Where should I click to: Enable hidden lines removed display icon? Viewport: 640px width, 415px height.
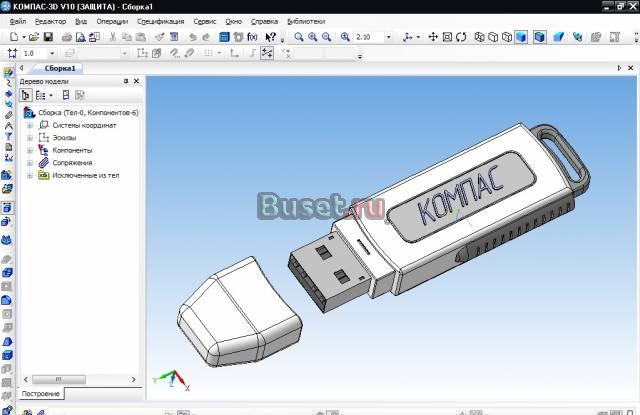pyautogui.click(x=493, y=37)
